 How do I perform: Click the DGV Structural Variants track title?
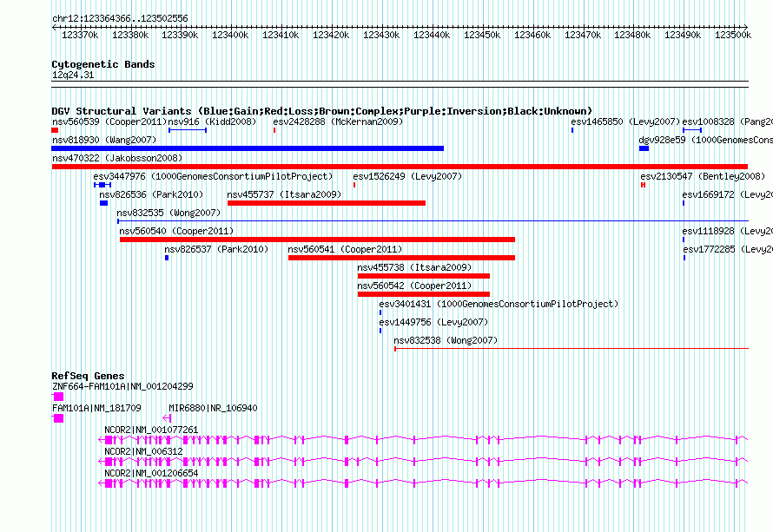(x=322, y=111)
